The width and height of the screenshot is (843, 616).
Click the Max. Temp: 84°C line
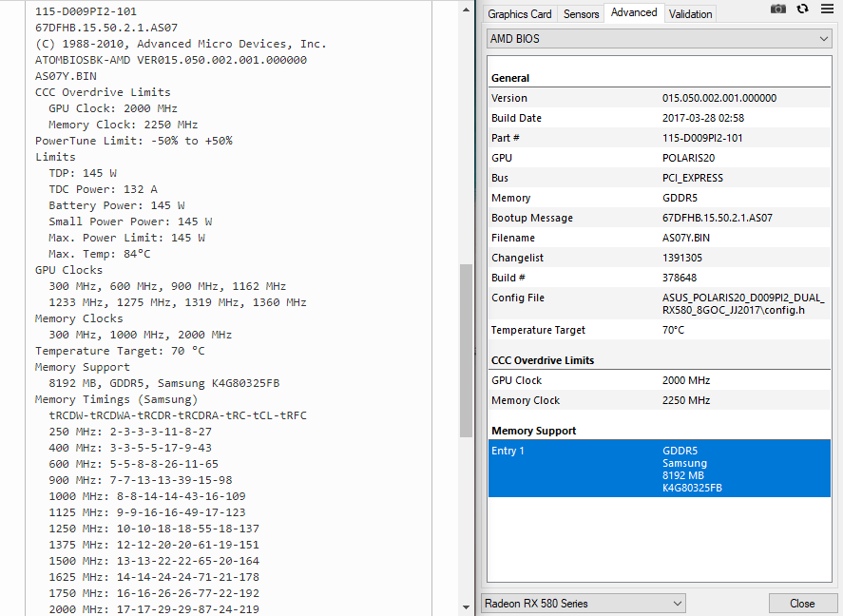click(x=100, y=254)
